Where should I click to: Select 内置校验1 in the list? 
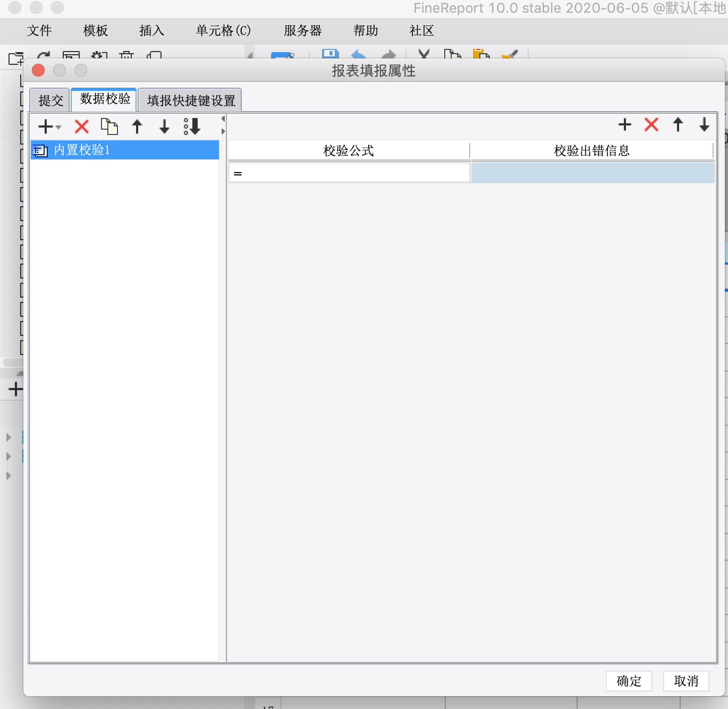124,150
